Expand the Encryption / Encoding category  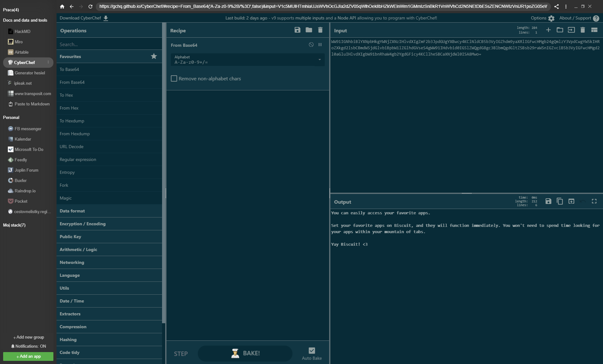83,224
